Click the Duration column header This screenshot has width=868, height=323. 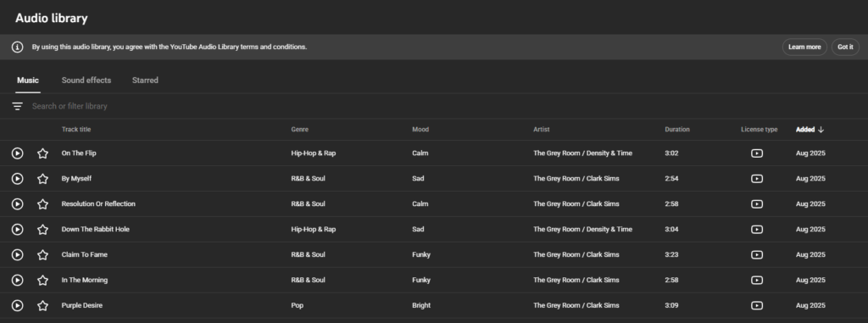pos(677,130)
